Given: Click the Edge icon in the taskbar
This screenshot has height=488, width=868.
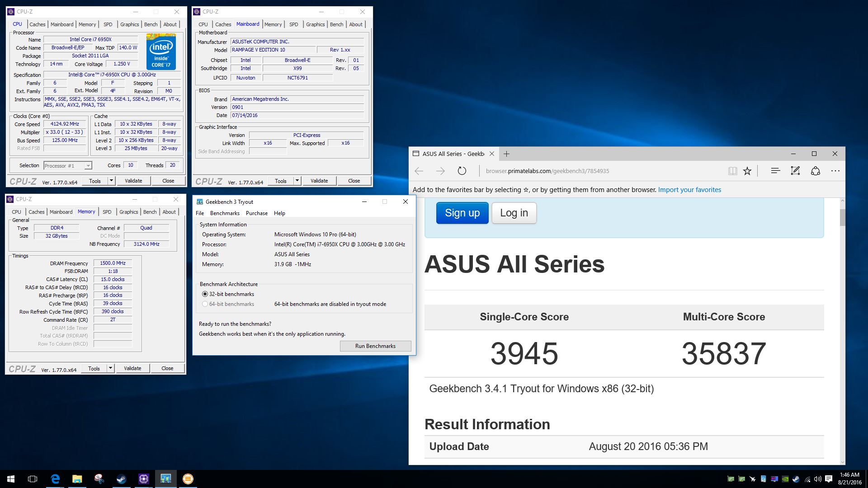Looking at the screenshot, I should point(55,479).
